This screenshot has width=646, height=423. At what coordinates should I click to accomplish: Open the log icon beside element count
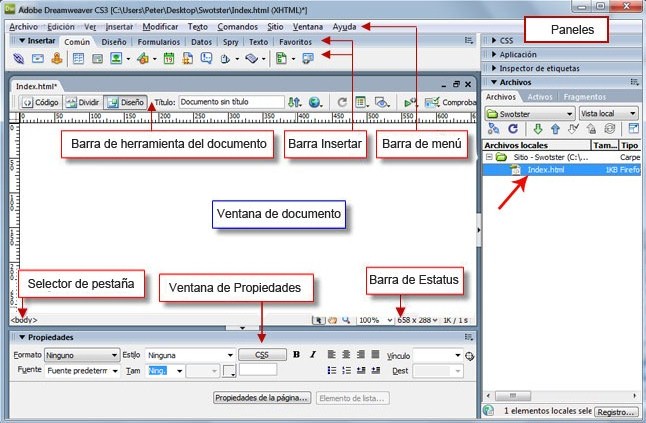[488, 410]
